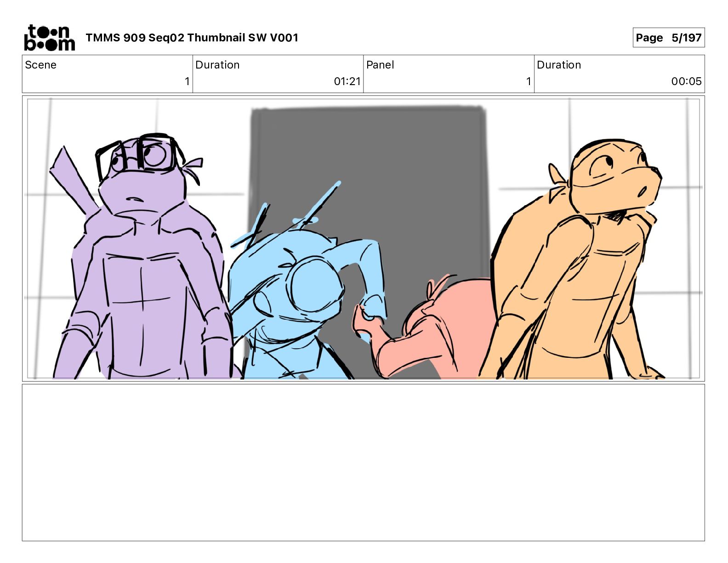Click the 'Page 5/197' box
This screenshot has width=728, height=563.
click(x=668, y=38)
